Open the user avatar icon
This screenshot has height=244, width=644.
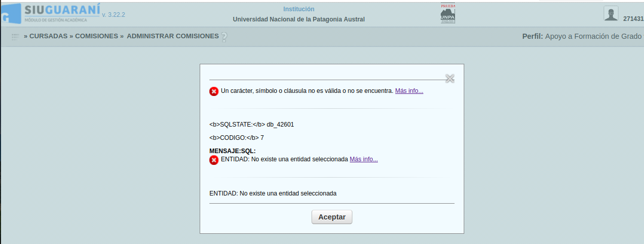(611, 14)
